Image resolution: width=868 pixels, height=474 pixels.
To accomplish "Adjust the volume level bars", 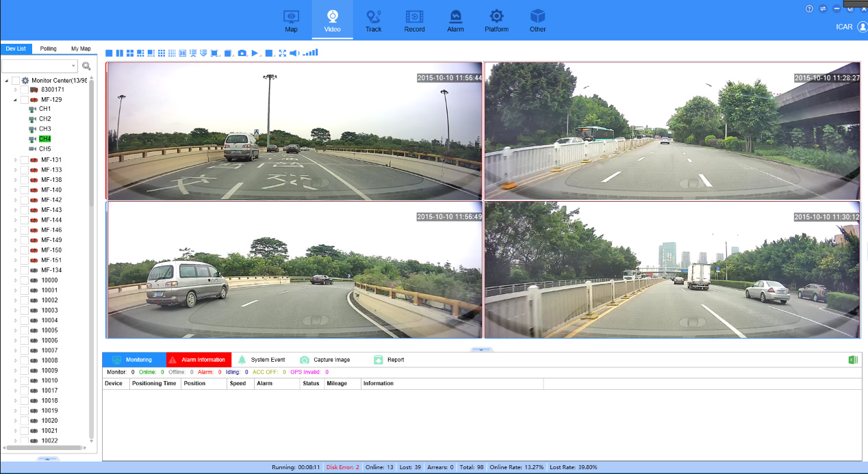I will point(311,53).
